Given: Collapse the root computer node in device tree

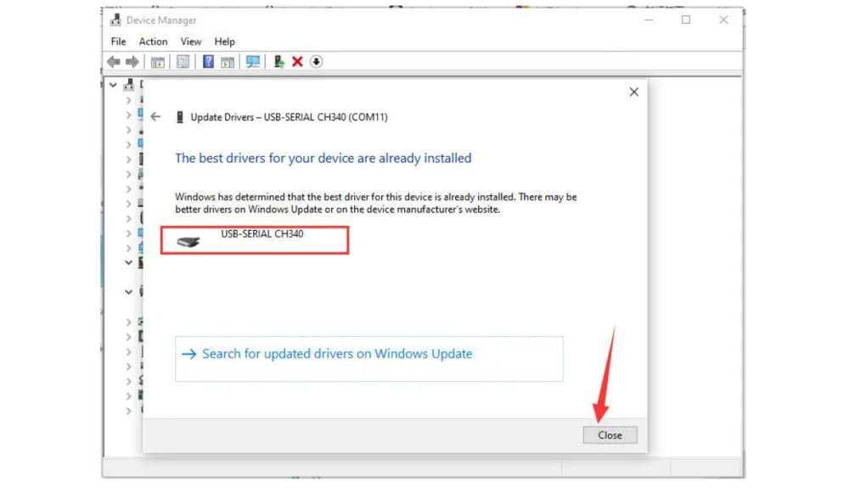Looking at the screenshot, I should (113, 85).
